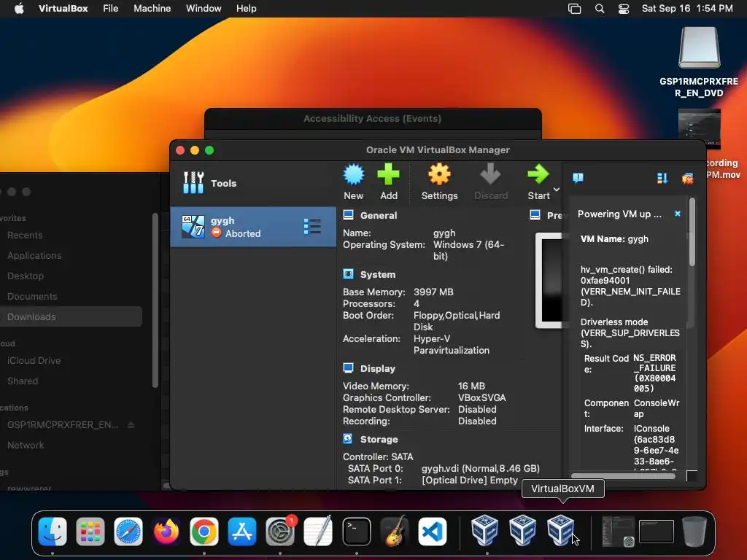Launch Safari from the Dock

pyautogui.click(x=128, y=531)
